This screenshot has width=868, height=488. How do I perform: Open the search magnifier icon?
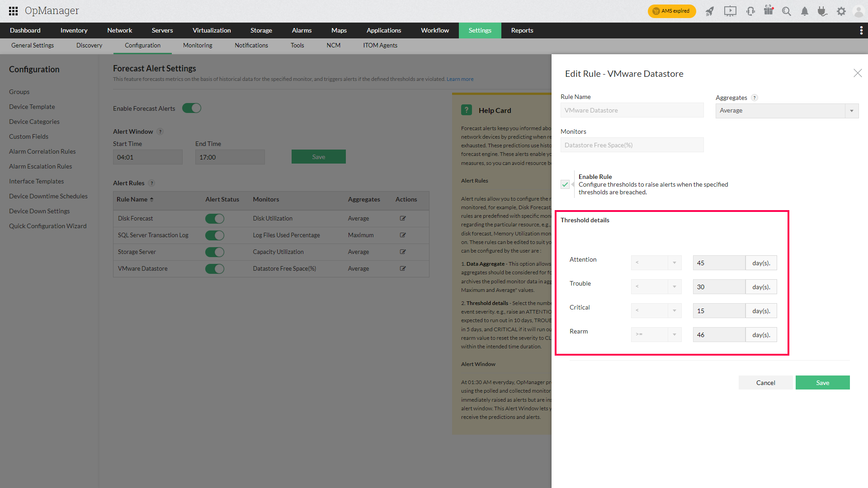click(787, 11)
